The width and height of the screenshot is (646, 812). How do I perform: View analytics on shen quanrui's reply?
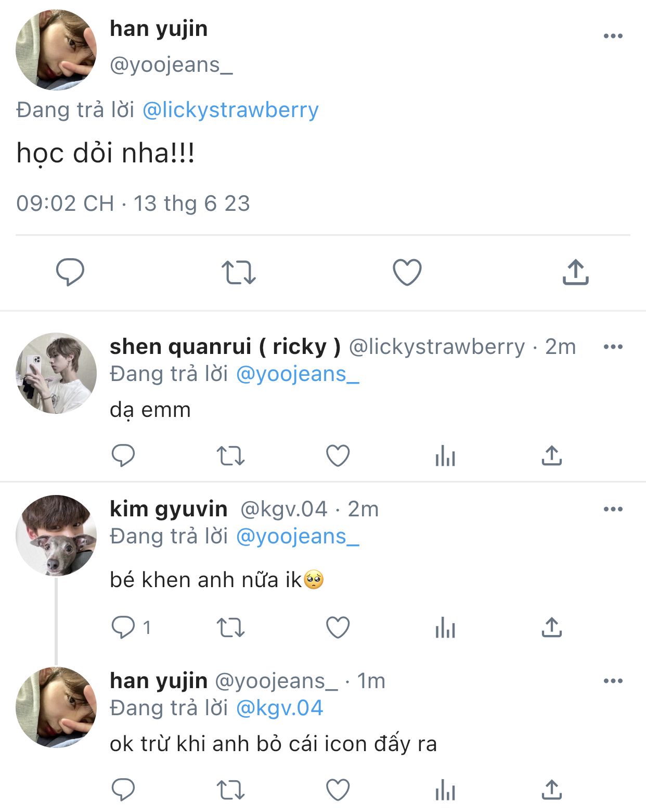pos(445,456)
